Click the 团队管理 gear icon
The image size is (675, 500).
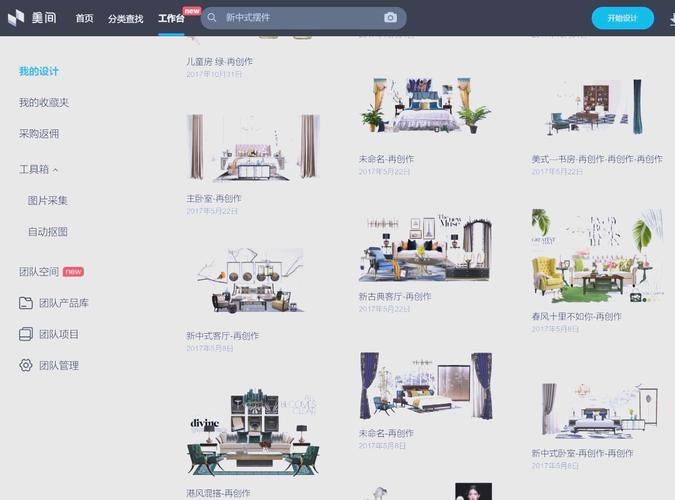(26, 365)
